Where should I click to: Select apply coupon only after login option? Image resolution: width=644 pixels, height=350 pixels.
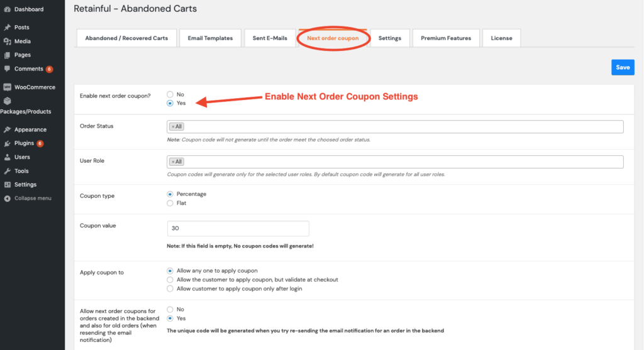pyautogui.click(x=170, y=289)
